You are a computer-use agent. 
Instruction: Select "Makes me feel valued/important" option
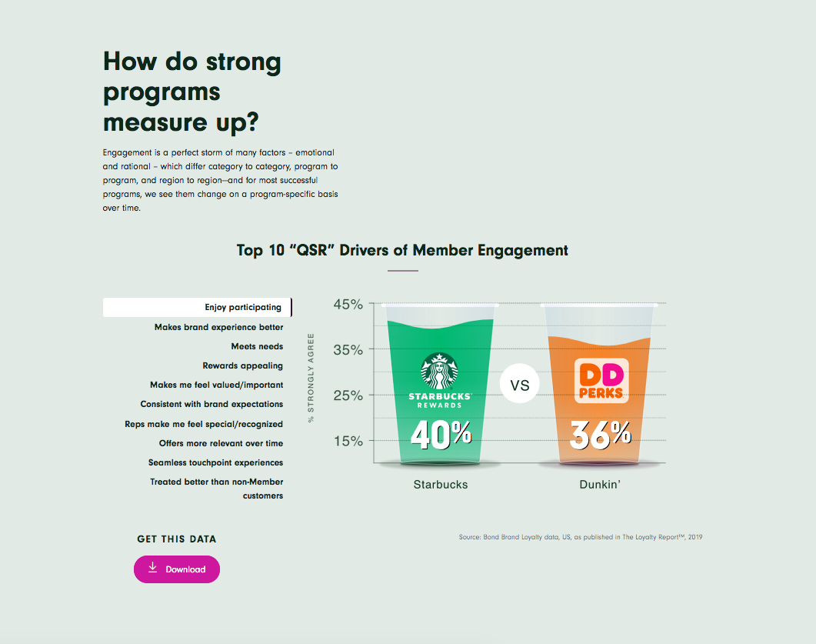[x=216, y=385]
